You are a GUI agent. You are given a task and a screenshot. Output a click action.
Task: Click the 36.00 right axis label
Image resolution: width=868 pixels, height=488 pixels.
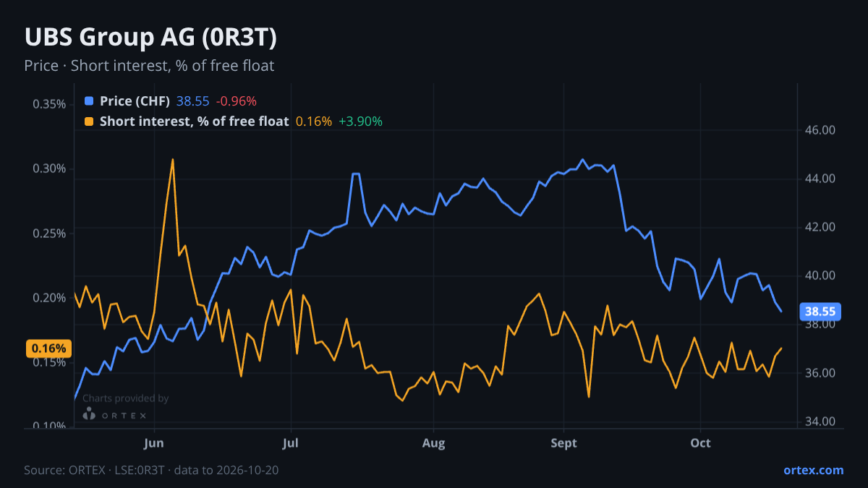[820, 373]
